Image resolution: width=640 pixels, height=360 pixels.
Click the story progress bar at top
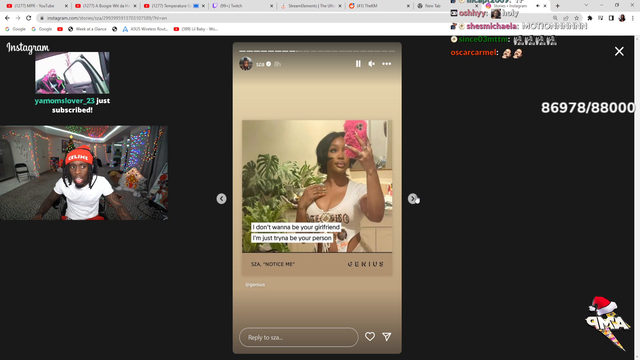click(x=317, y=51)
